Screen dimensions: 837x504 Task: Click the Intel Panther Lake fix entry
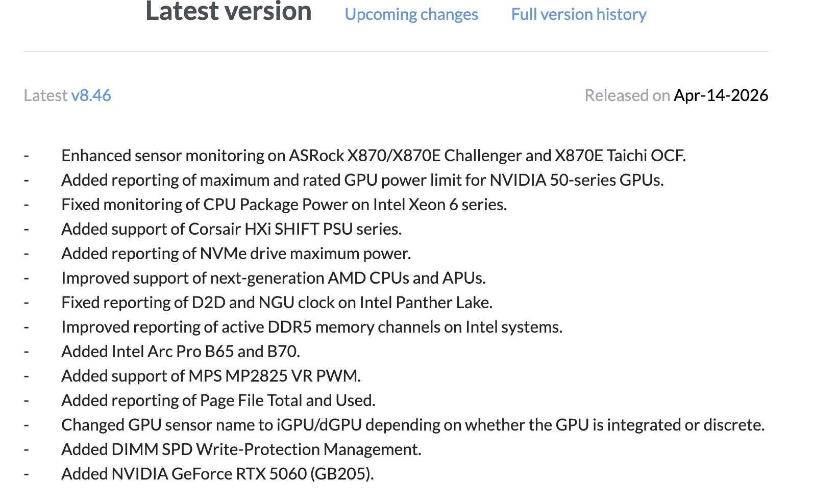[x=277, y=303]
